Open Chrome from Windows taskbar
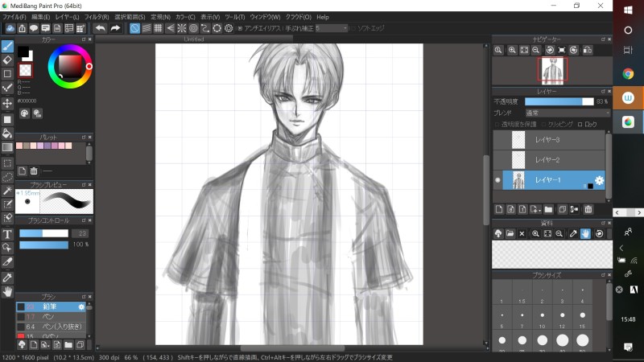644x362 pixels. point(628,74)
